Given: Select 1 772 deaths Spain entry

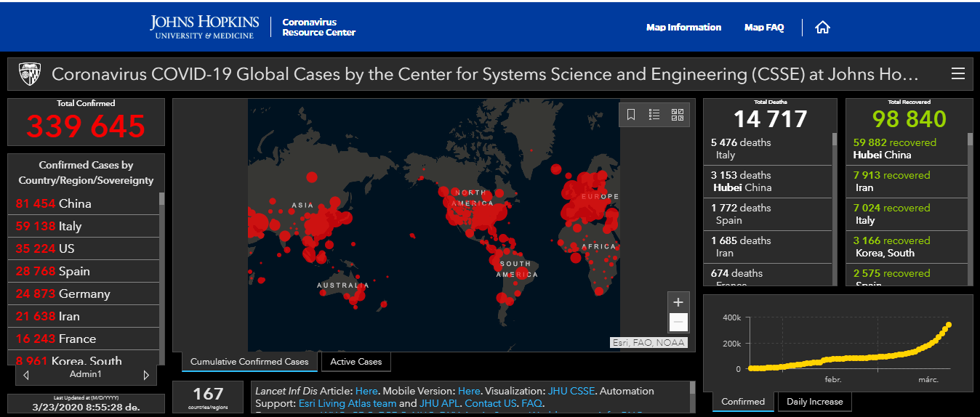Looking at the screenshot, I should tap(768, 214).
